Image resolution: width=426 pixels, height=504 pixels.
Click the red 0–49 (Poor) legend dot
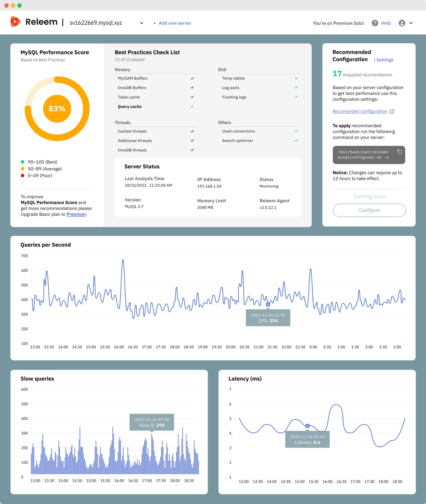(23, 175)
